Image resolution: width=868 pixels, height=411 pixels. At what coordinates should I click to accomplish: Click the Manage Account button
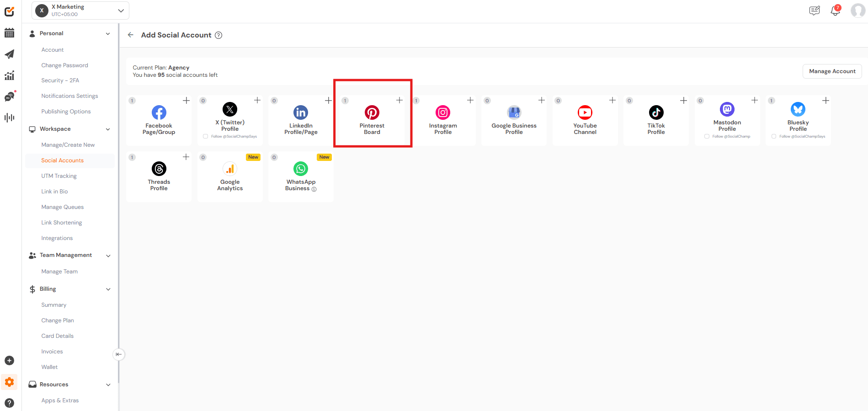tap(832, 71)
